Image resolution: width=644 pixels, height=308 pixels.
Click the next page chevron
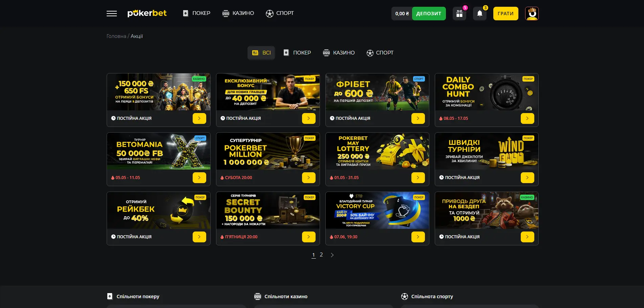click(332, 255)
